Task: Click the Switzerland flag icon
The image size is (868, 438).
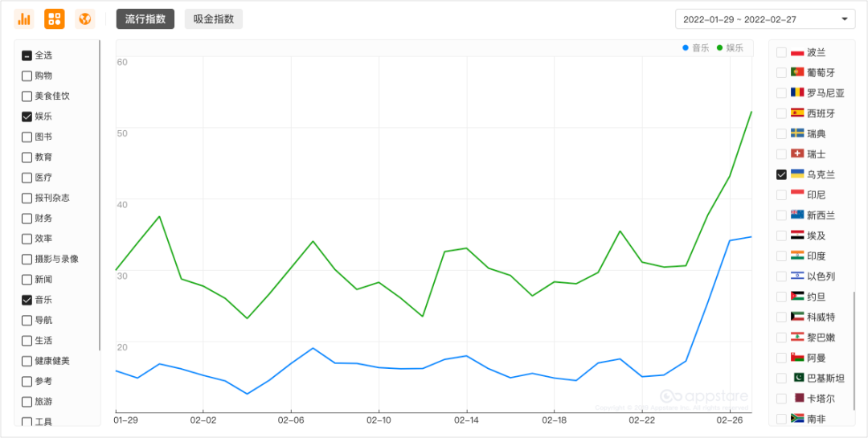Action: click(797, 154)
